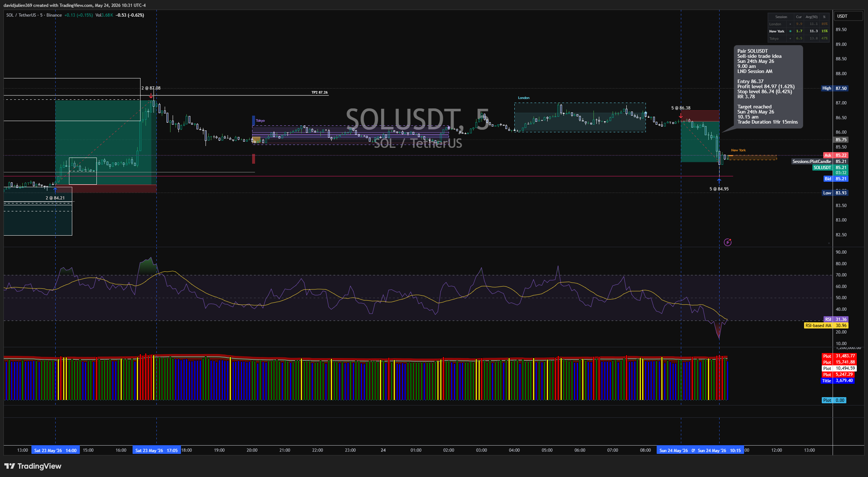Image resolution: width=868 pixels, height=477 pixels.
Task: Click the red sell arrow at 87.08
Action: 151,96
